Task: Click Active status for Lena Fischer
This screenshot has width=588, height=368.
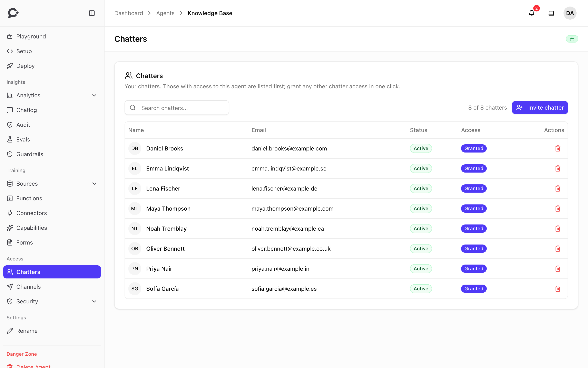Action: click(421, 188)
